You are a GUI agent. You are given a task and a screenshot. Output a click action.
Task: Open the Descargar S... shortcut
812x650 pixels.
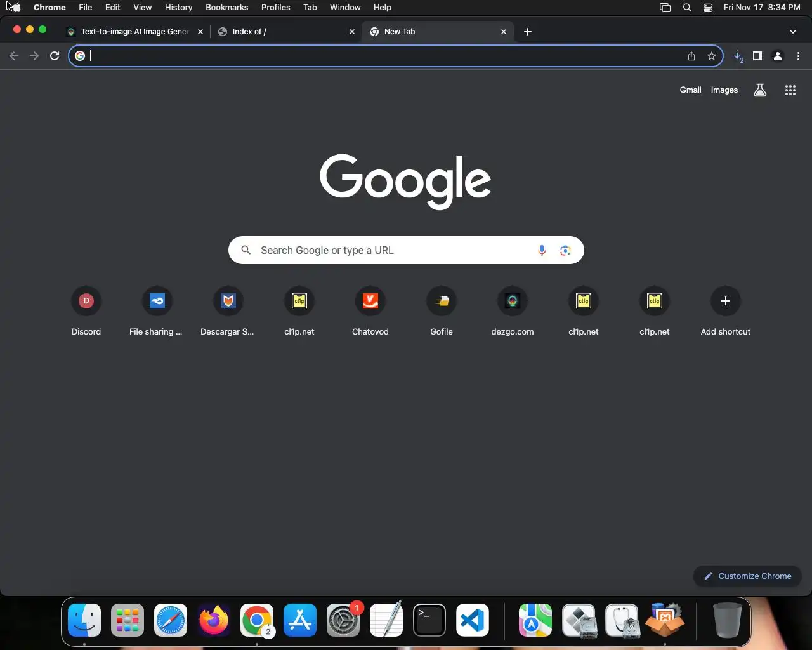click(x=228, y=311)
